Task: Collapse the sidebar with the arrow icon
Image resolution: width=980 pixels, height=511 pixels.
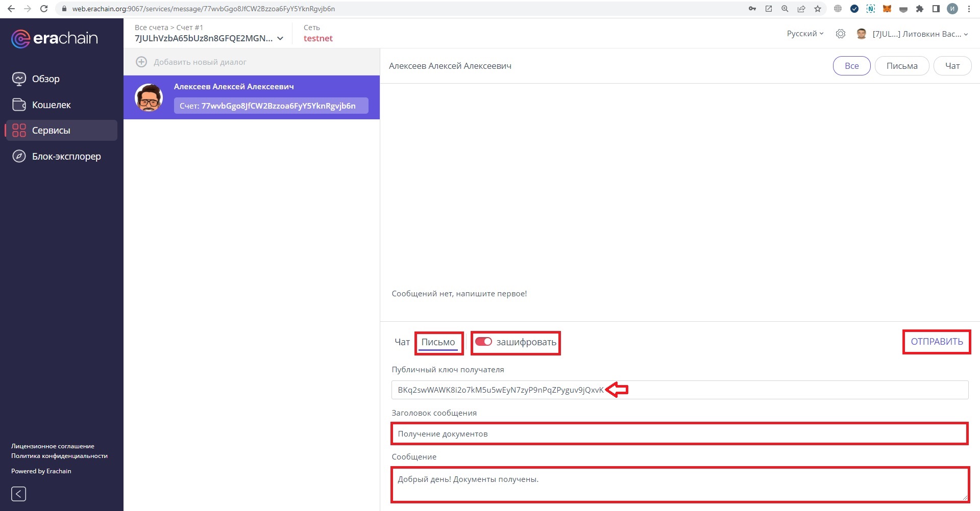Action: [18, 494]
